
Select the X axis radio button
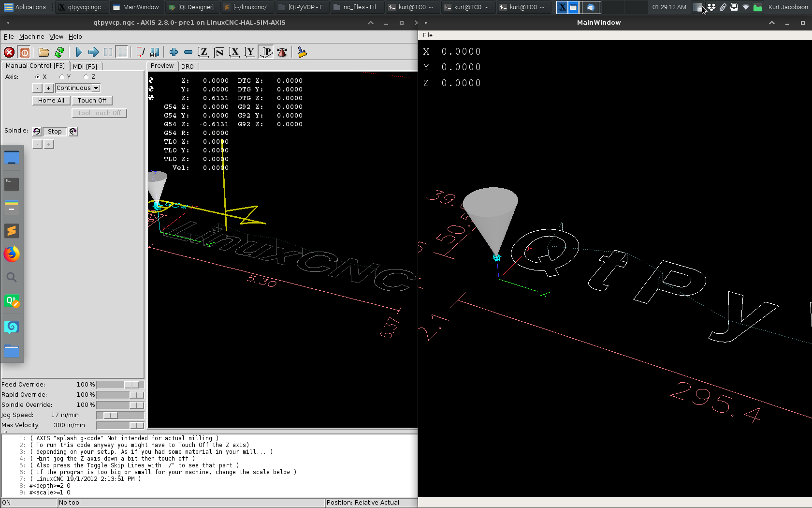coord(38,77)
